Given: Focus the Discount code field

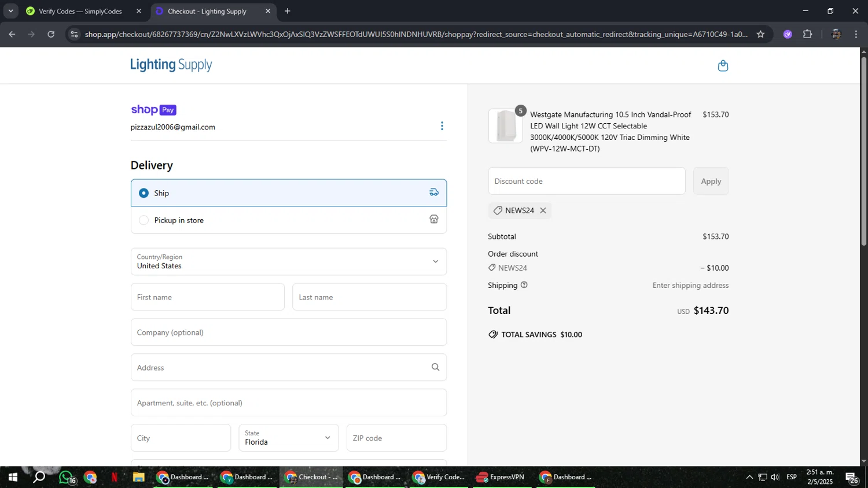Looking at the screenshot, I should tap(587, 181).
